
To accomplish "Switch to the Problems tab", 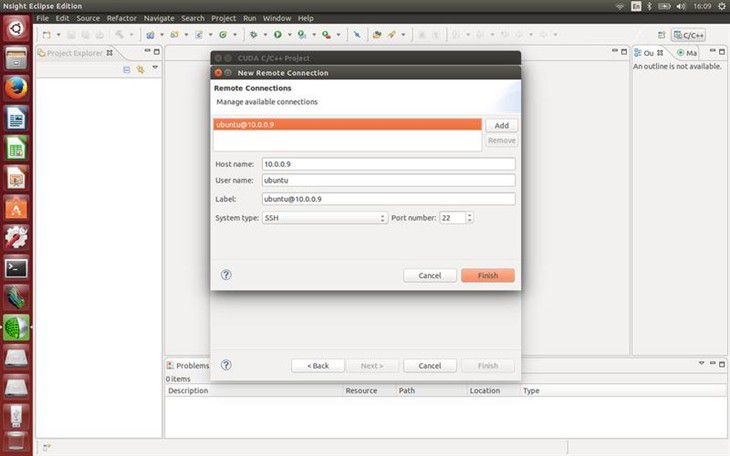I will point(188,366).
